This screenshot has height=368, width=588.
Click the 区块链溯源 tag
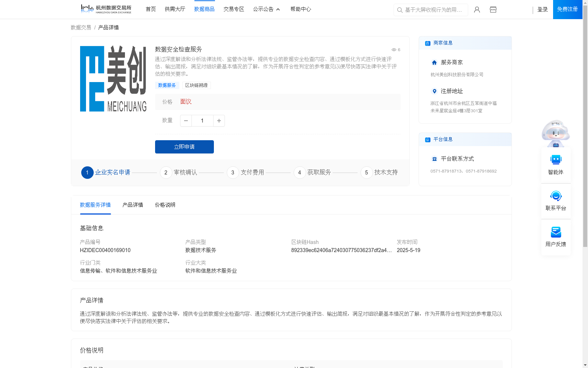[196, 85]
